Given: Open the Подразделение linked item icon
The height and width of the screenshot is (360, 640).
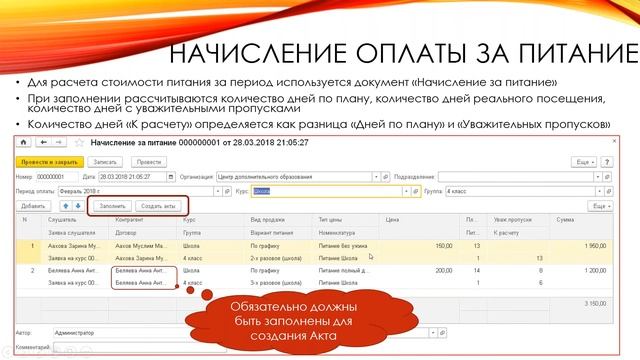Looking at the screenshot, I should (607, 177).
